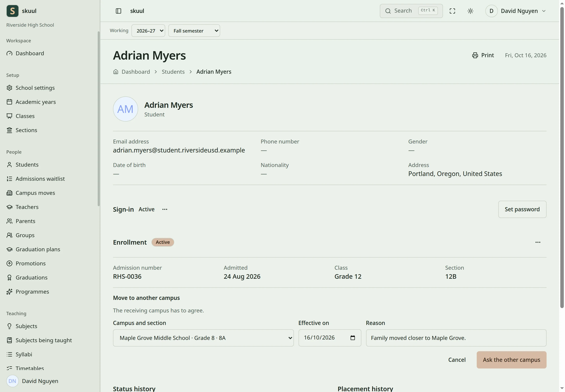This screenshot has height=392, width=565.
Task: Click the home icon in the breadcrumb
Action: click(116, 72)
